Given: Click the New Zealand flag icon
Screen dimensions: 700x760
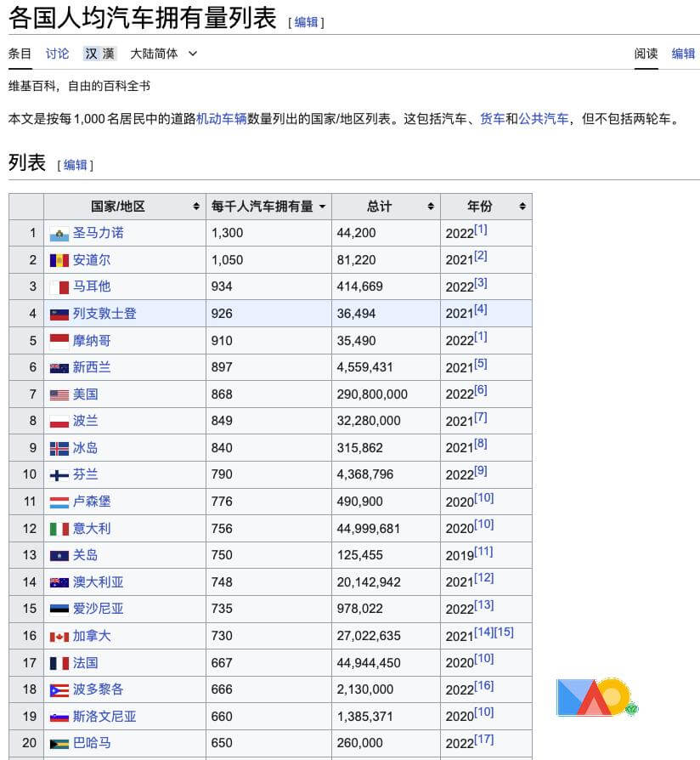Looking at the screenshot, I should tap(59, 368).
